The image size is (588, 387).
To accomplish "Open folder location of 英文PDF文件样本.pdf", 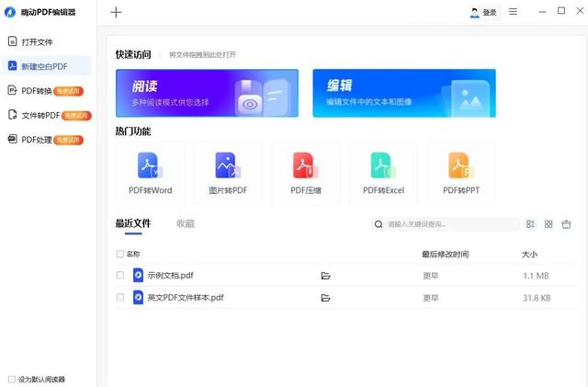I will (x=325, y=298).
